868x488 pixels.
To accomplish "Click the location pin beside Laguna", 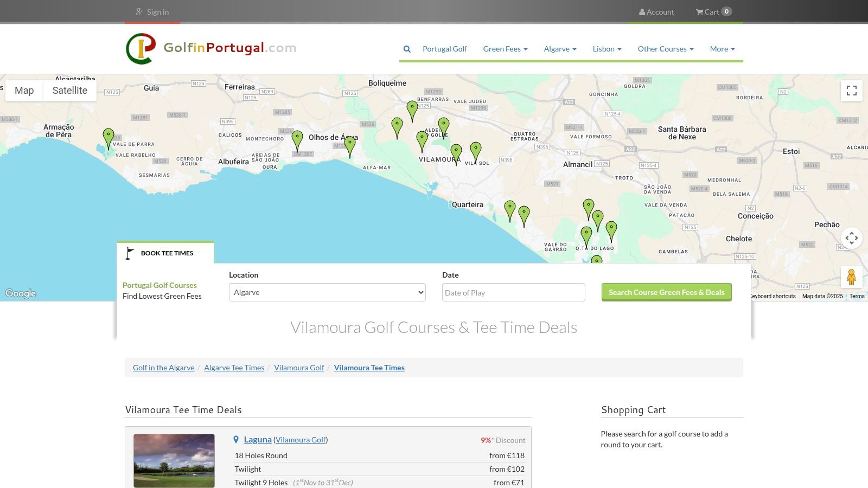I will coord(236,440).
